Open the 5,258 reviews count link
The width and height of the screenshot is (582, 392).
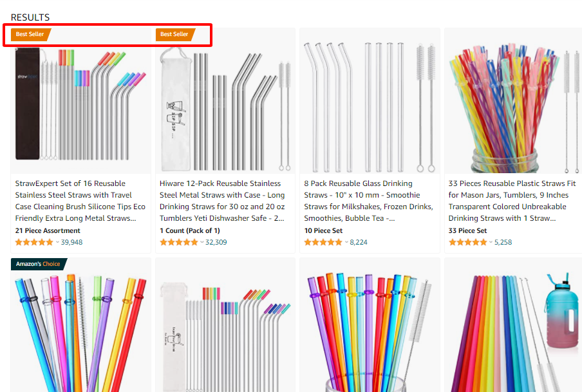coord(502,243)
